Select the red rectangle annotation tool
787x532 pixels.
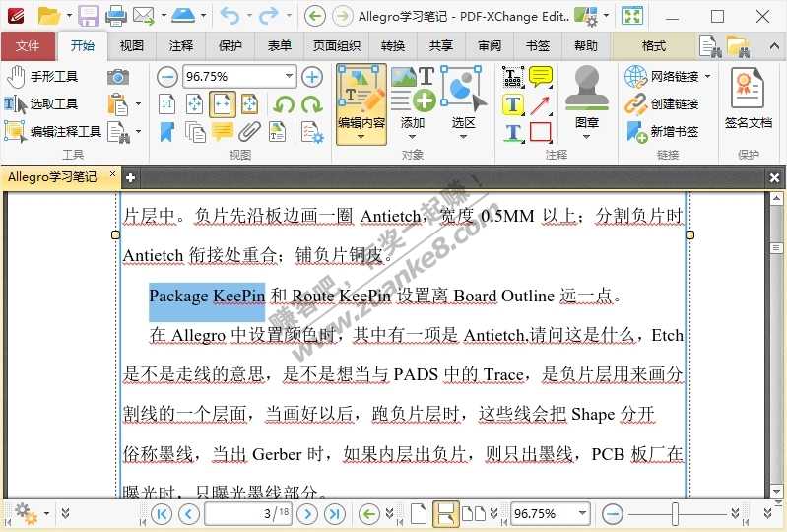pos(541,132)
